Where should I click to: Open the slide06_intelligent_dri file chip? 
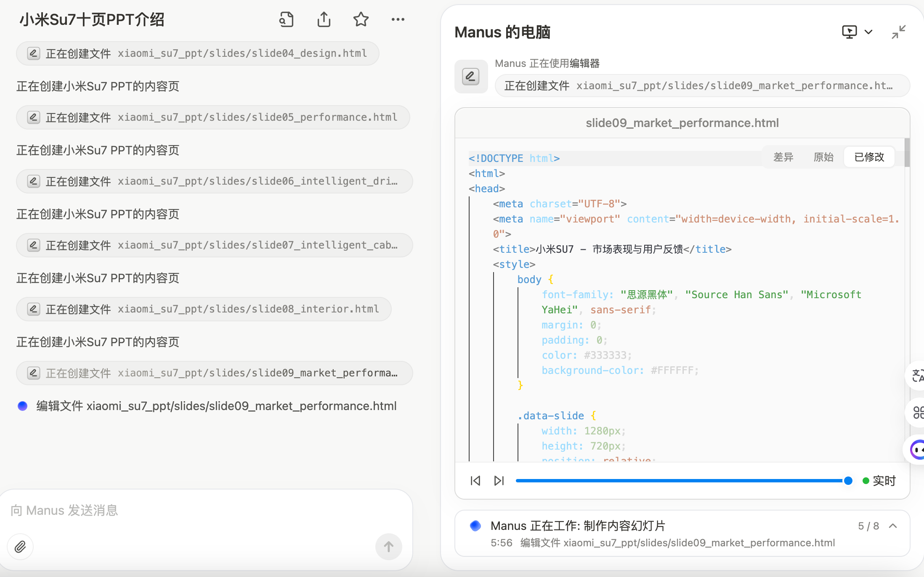click(x=214, y=181)
